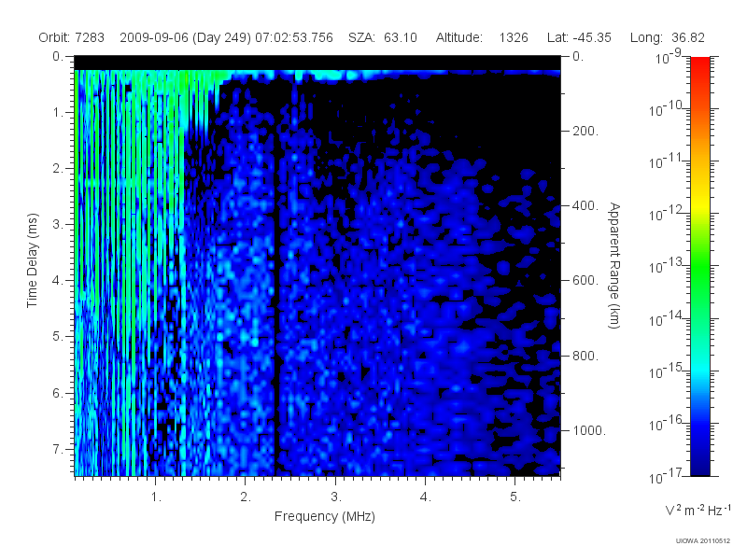This screenshot has width=747, height=560.
Task: Click the '600.' apparent range tick label
Action: [585, 281]
